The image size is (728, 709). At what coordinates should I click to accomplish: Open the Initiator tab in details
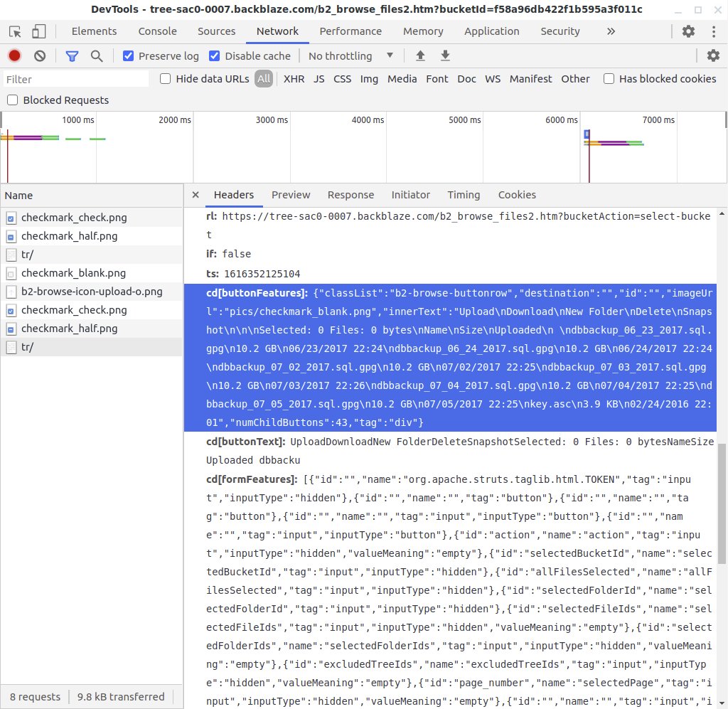(x=410, y=195)
